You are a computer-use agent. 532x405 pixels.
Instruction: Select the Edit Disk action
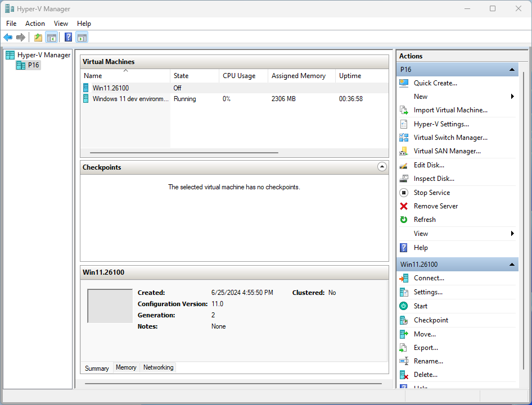tap(429, 165)
